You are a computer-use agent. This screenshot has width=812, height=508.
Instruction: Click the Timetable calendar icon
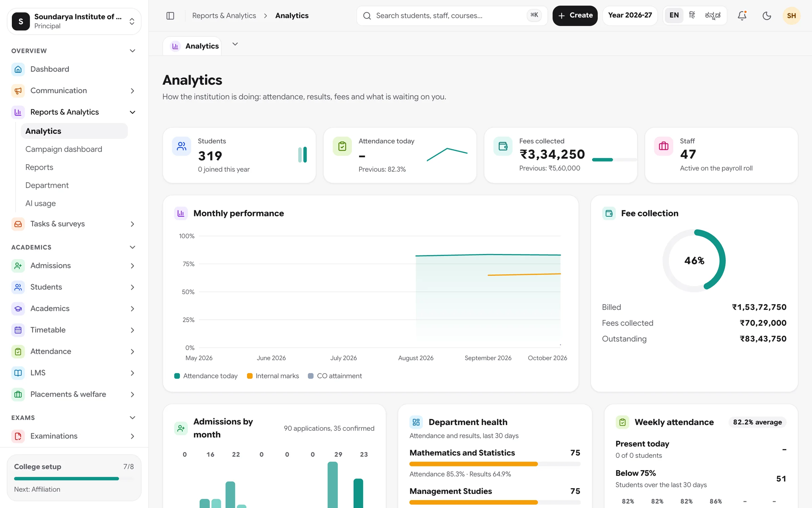pos(18,330)
